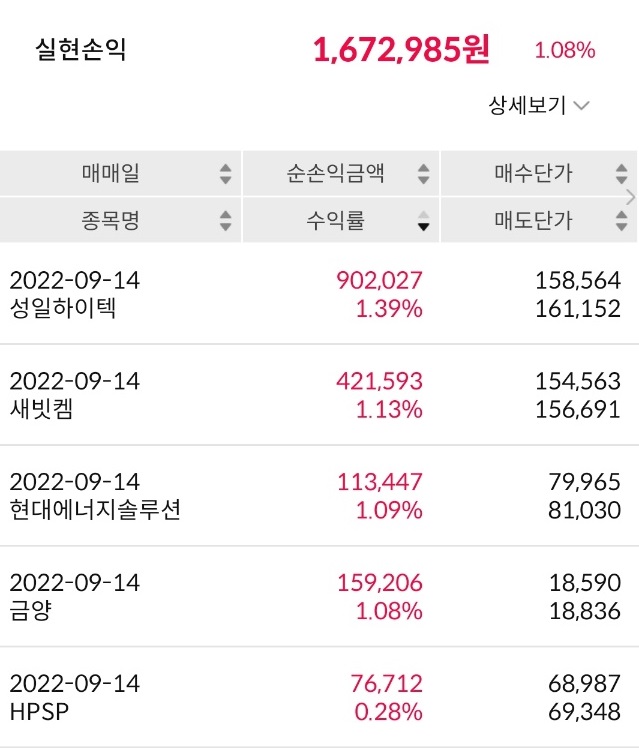This screenshot has height=752, width=639.
Task: Select the 순손익금액 column header
Action: [334, 174]
